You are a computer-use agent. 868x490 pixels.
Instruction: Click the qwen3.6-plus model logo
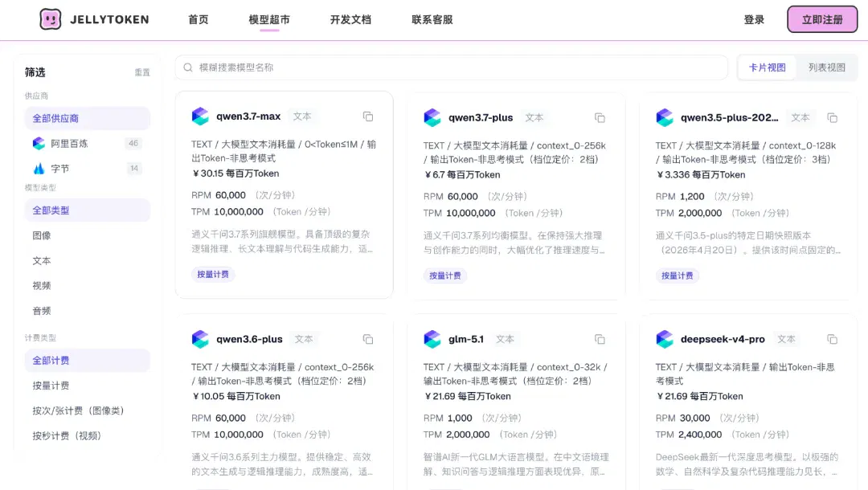pyautogui.click(x=200, y=339)
